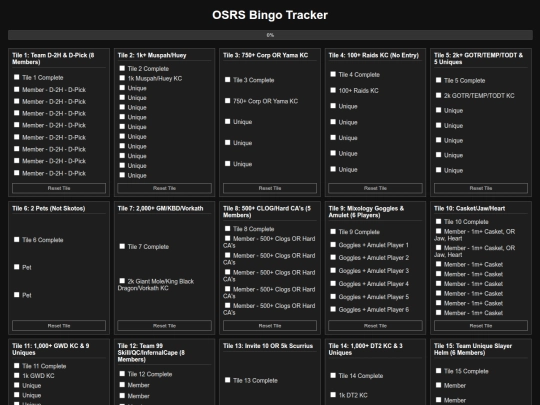Reset Tile 5 GOTR/TEMP/TODT

click(x=481, y=188)
